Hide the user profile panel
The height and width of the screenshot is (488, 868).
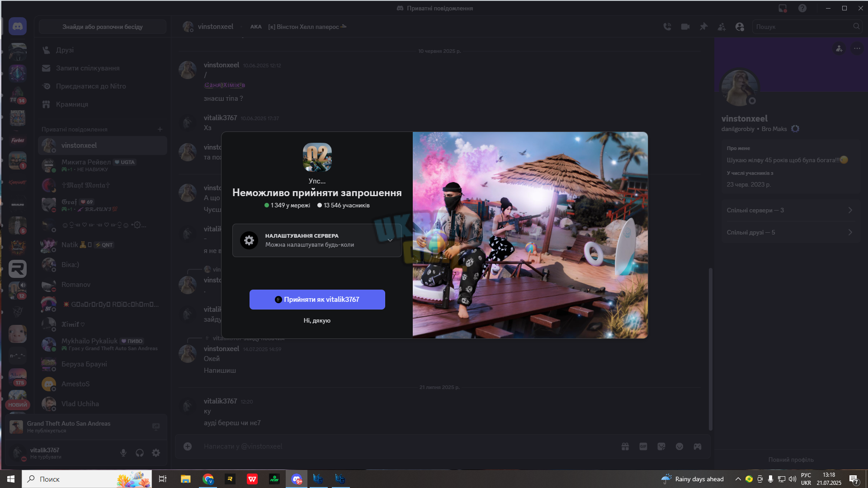[x=740, y=27]
